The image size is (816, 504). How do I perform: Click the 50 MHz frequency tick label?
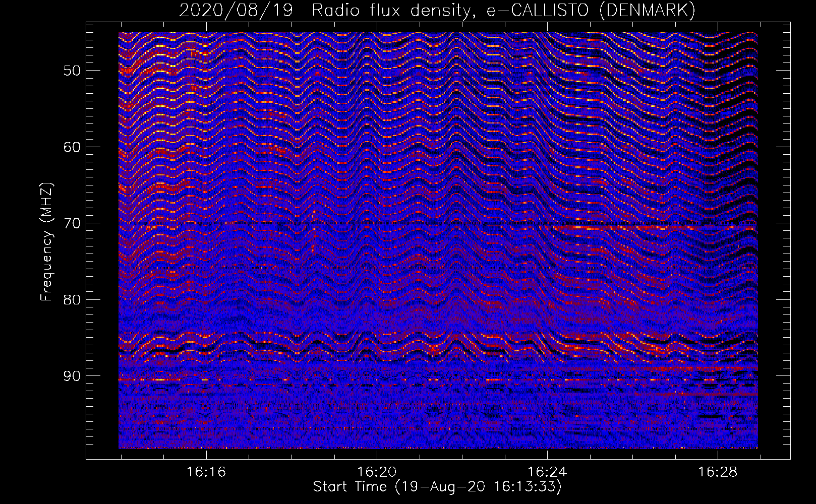(x=72, y=71)
